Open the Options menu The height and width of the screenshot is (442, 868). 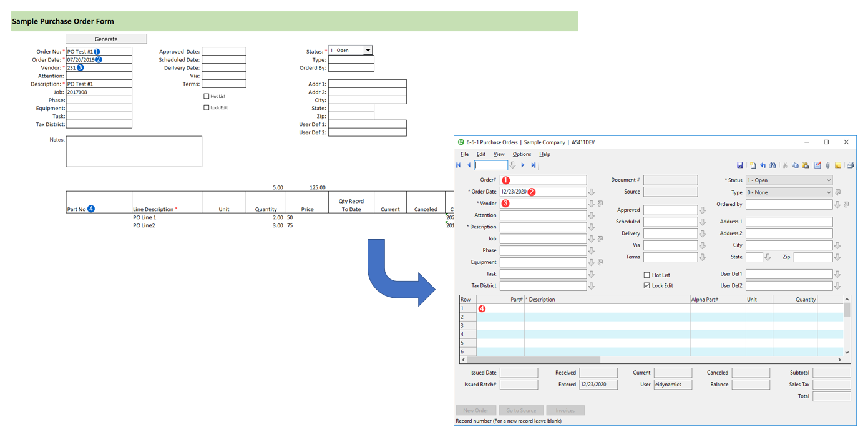pyautogui.click(x=522, y=154)
